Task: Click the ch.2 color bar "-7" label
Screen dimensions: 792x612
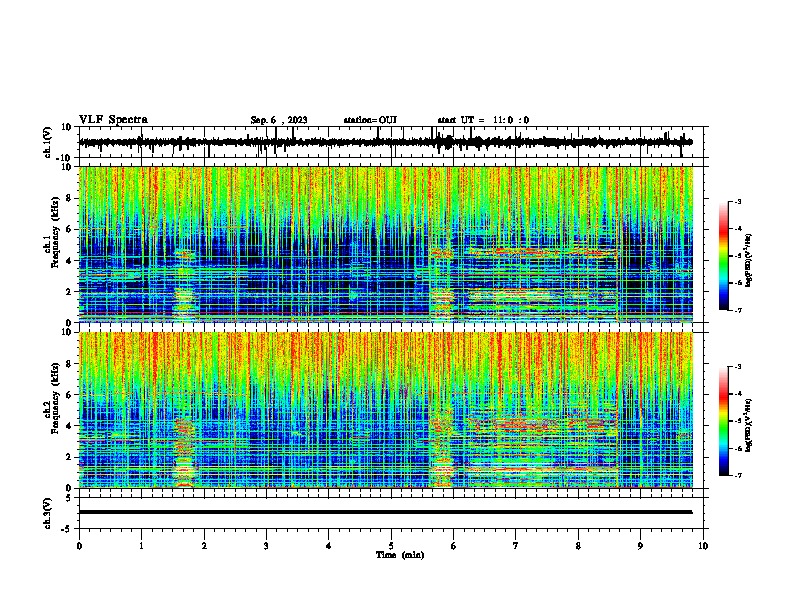Action: (x=737, y=475)
